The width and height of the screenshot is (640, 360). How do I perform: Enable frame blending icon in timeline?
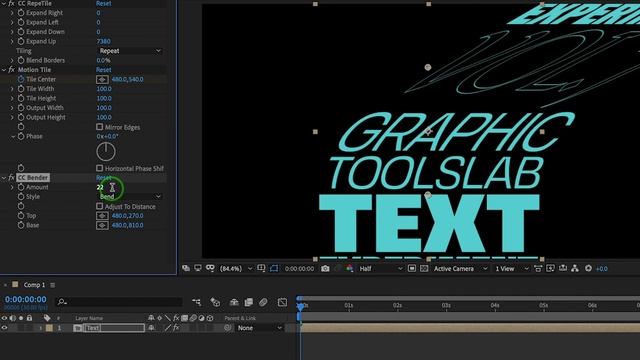coord(249,302)
